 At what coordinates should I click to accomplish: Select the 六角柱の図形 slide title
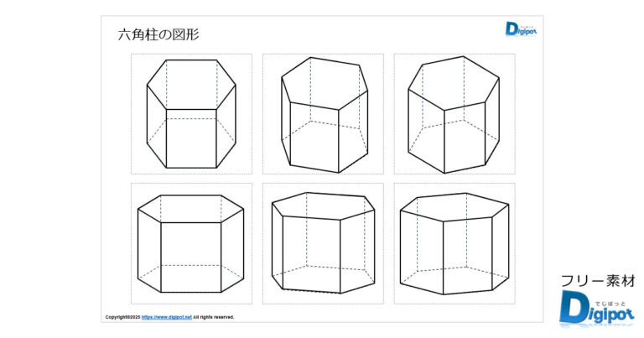[158, 34]
